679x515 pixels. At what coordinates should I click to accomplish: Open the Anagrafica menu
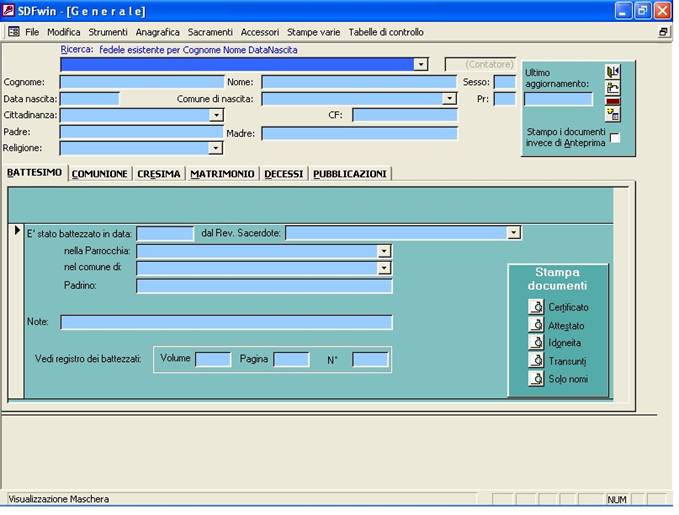click(158, 32)
